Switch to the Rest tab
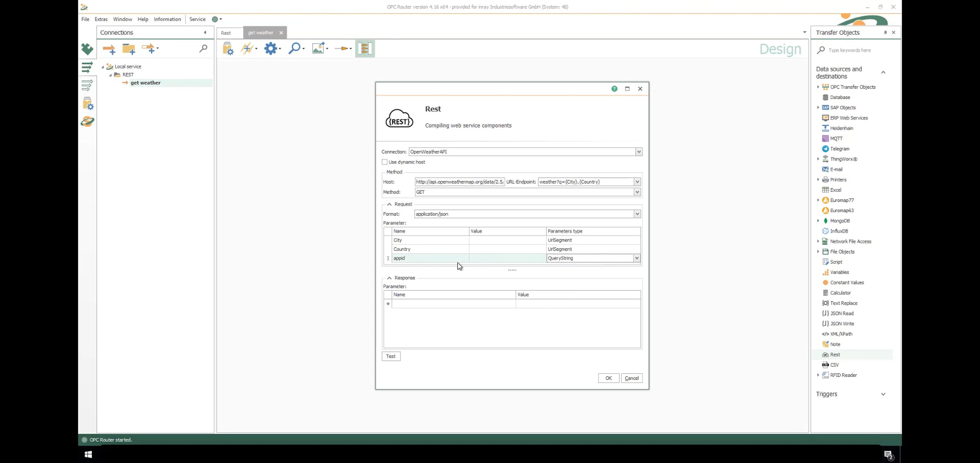The height and width of the screenshot is (463, 980). pyautogui.click(x=226, y=33)
